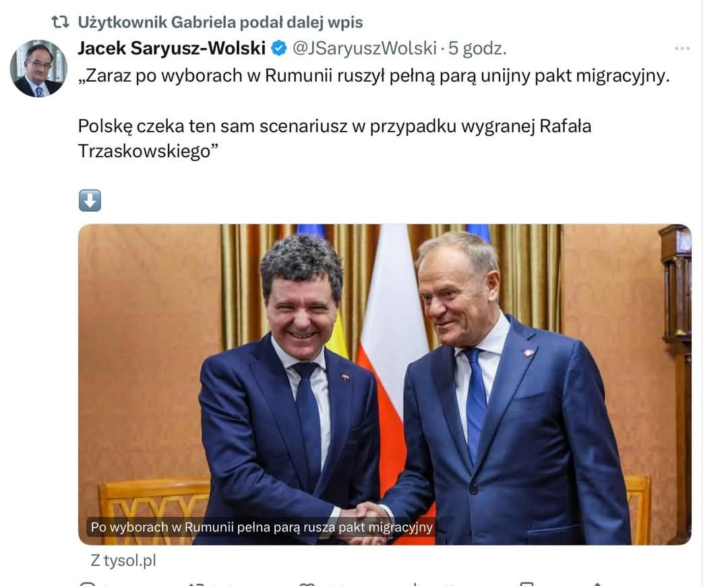This screenshot has width=728, height=586.
Task: Open the @JSaryuszWolski handle
Action: pos(365,49)
